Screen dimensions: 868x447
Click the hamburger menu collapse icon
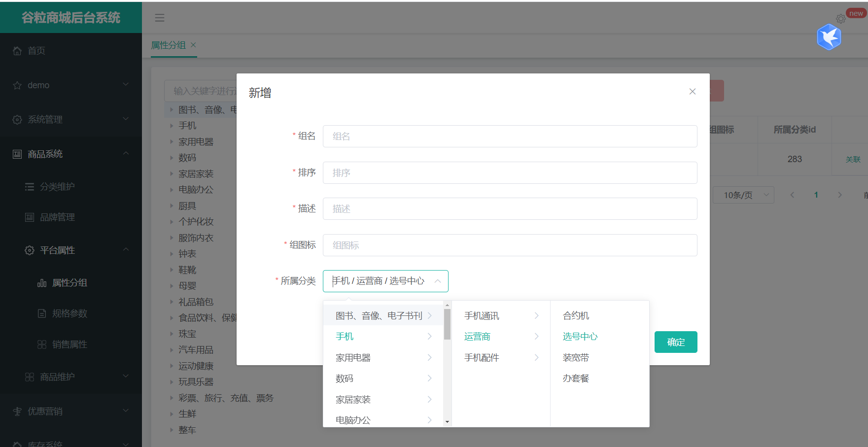coord(159,18)
